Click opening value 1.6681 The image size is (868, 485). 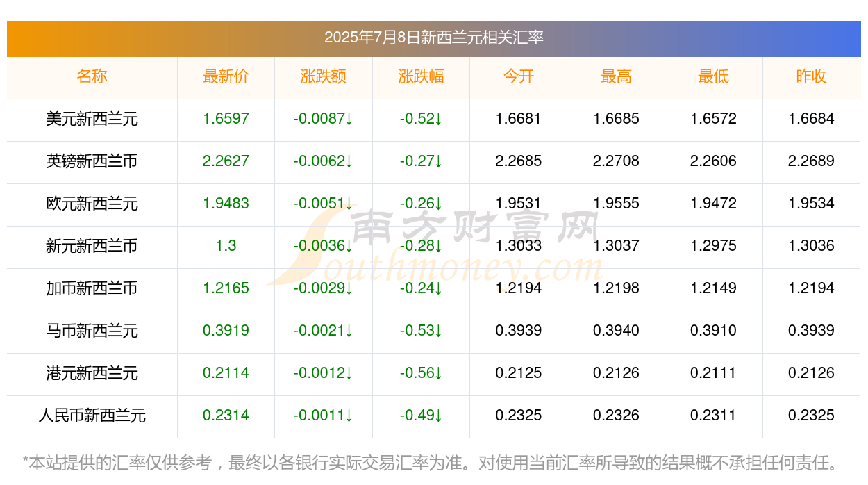pos(519,119)
